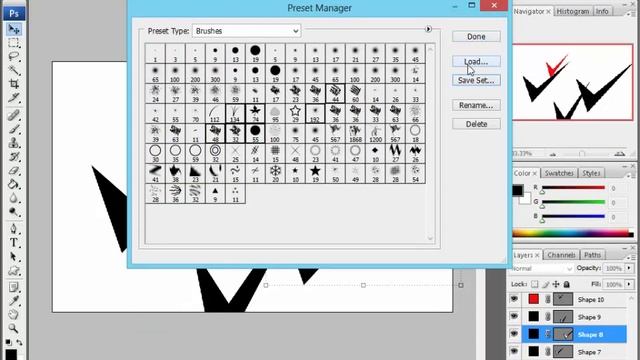Pick the brush preset numbered 1868
640x360 pixels.
point(355,133)
